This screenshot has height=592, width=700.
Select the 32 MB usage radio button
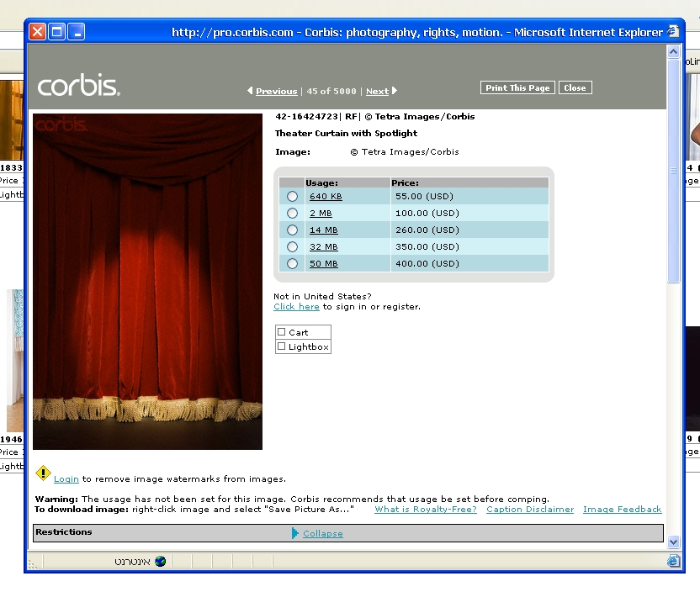293,246
